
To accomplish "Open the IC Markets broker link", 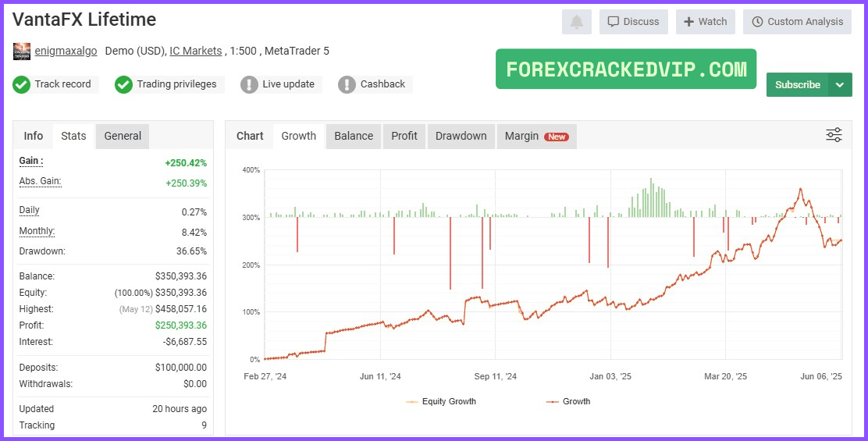I will [195, 51].
